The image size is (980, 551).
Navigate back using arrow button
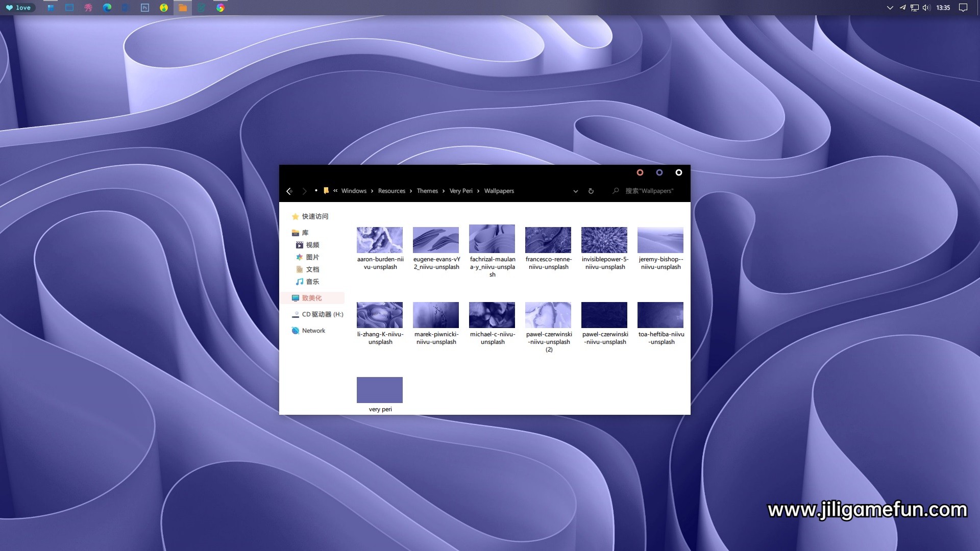click(x=290, y=190)
